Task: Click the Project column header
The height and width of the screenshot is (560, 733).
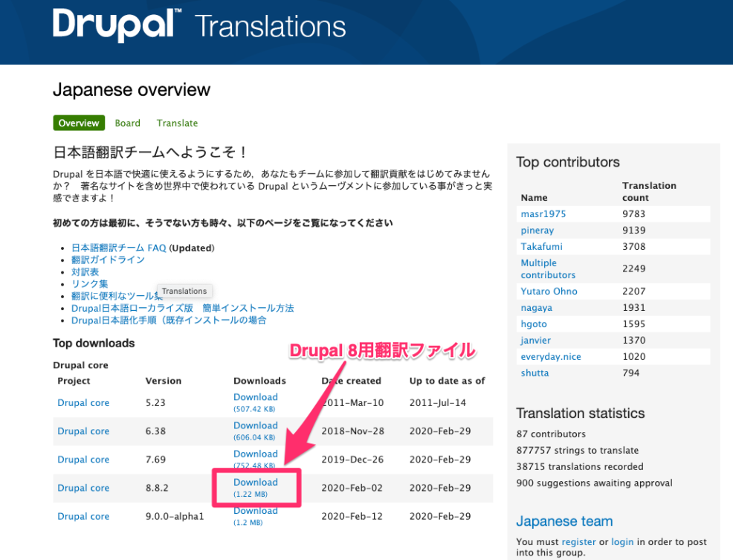Action: coord(74,381)
